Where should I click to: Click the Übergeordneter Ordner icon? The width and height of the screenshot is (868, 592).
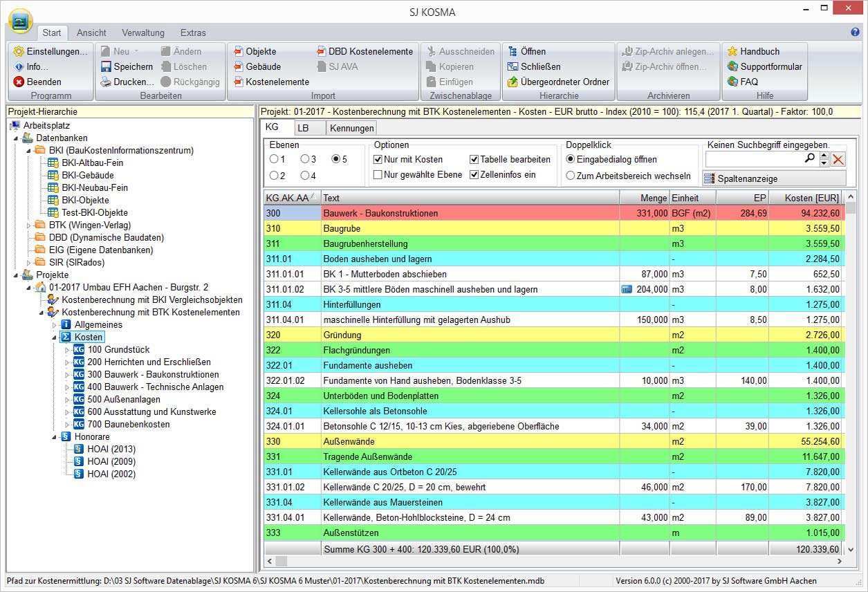513,82
